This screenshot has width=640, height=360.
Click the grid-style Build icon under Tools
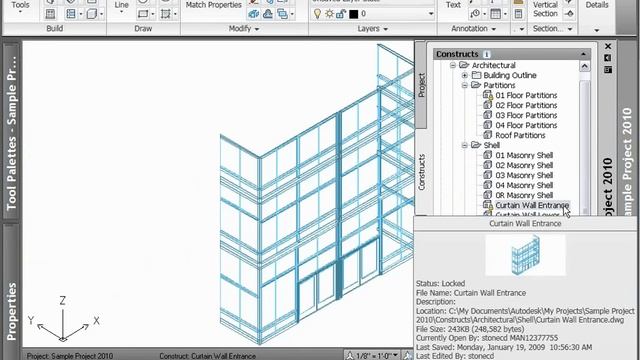point(50,14)
